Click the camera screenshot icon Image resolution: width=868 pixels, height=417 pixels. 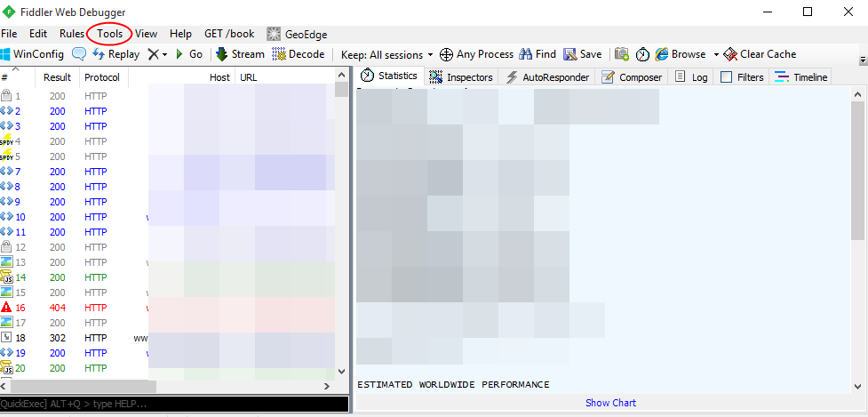click(622, 54)
